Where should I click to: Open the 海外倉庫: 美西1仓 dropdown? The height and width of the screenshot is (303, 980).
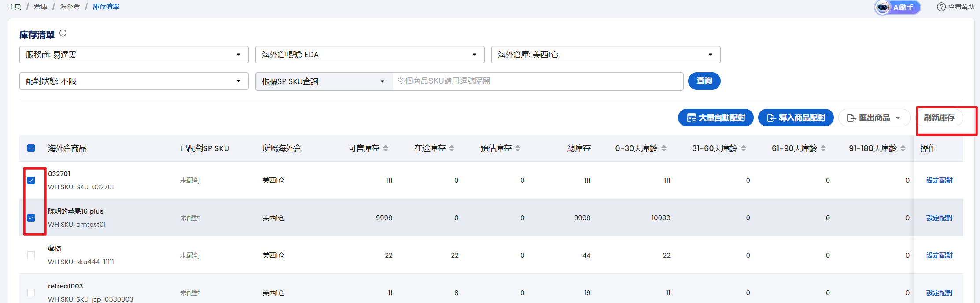606,55
